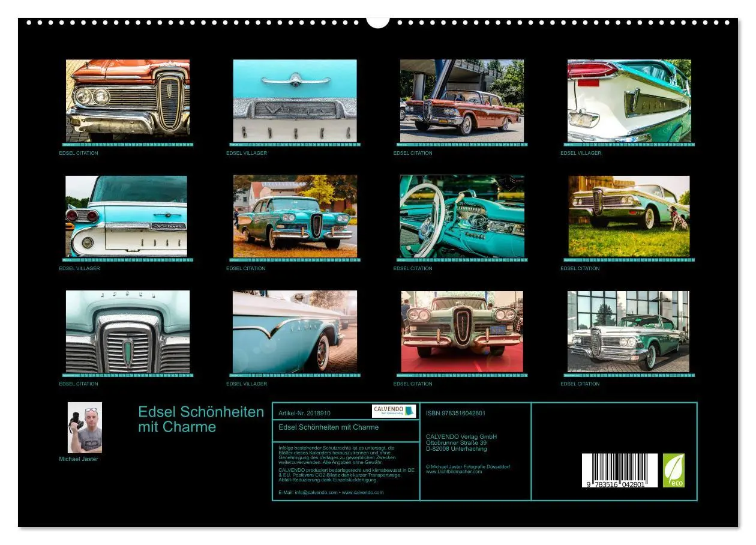Click 'EDSEL VILLAGER' caption under the tail fin photo
This screenshot has width=756, height=545.
coord(581,153)
